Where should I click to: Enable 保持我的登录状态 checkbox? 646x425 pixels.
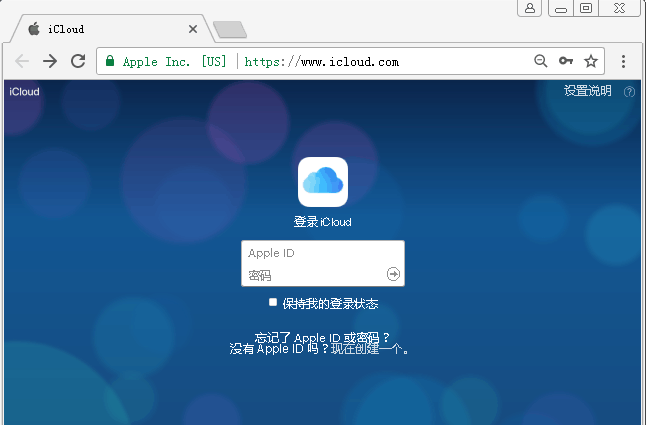tap(273, 302)
